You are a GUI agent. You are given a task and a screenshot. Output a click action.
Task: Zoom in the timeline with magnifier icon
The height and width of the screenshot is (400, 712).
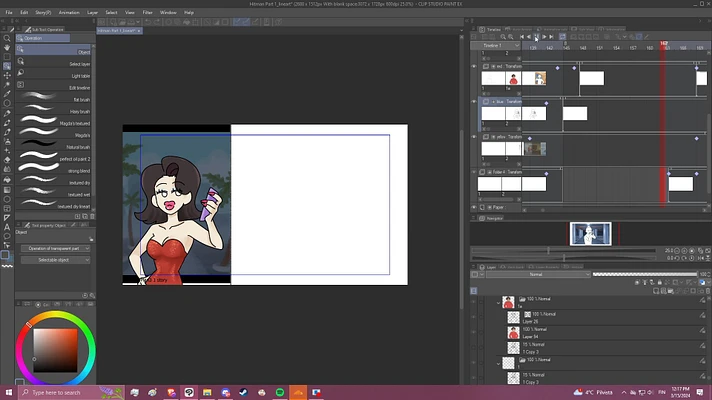click(511, 37)
